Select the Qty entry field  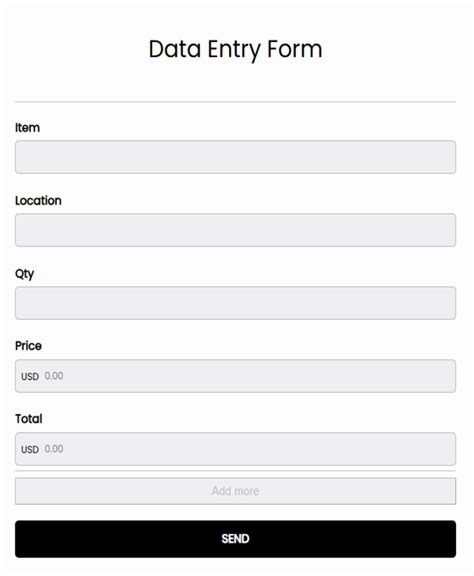[235, 303]
